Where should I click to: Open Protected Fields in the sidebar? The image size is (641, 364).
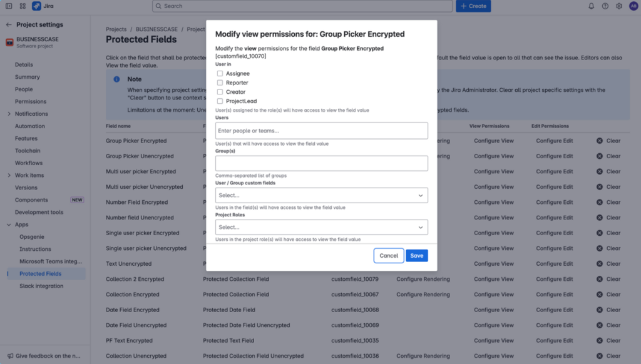40,274
